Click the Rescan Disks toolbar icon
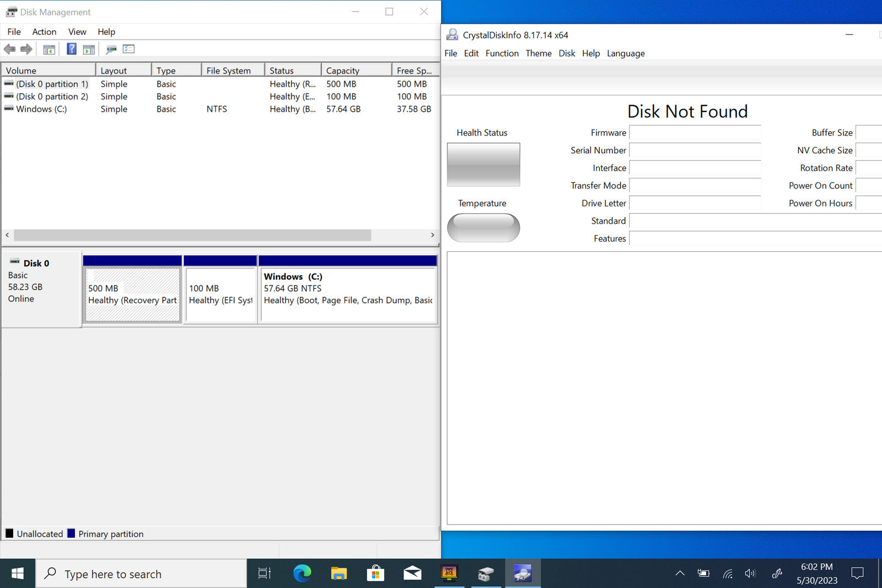Image resolution: width=882 pixels, height=588 pixels. [x=111, y=50]
